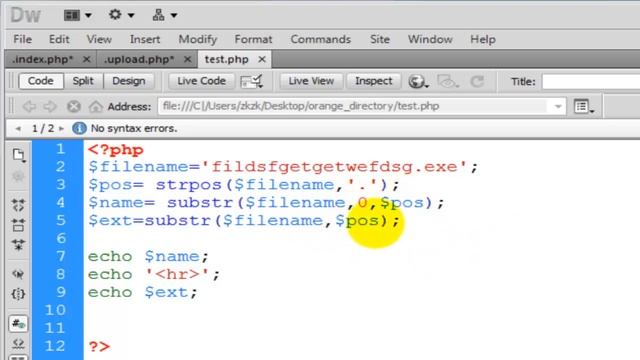Click the strpos function on line 3
This screenshot has height=360, width=640.
pyautogui.click(x=188, y=185)
